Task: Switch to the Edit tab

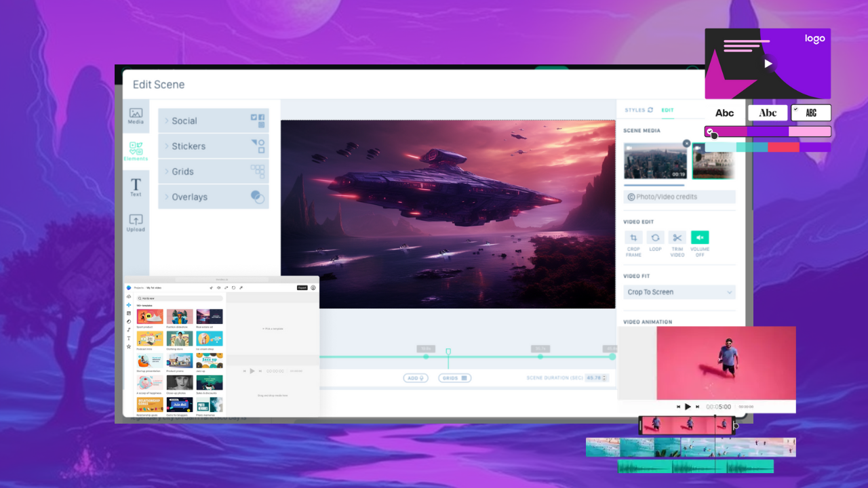Action: tap(668, 110)
